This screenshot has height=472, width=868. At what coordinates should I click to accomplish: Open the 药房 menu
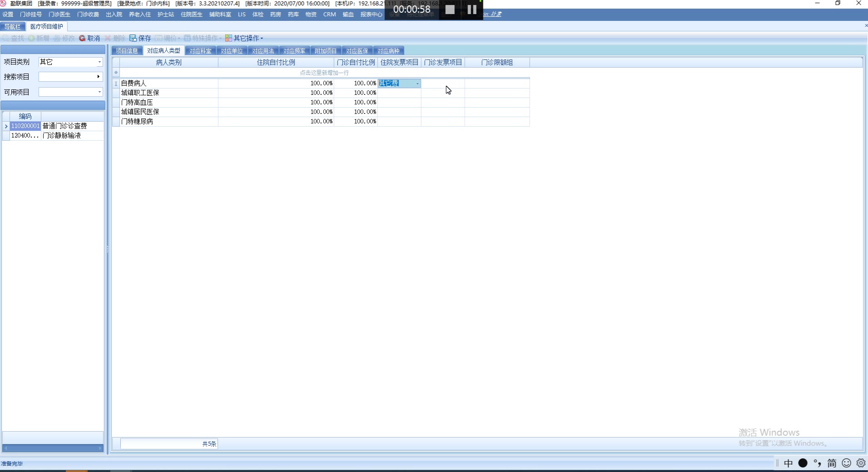tap(276, 15)
